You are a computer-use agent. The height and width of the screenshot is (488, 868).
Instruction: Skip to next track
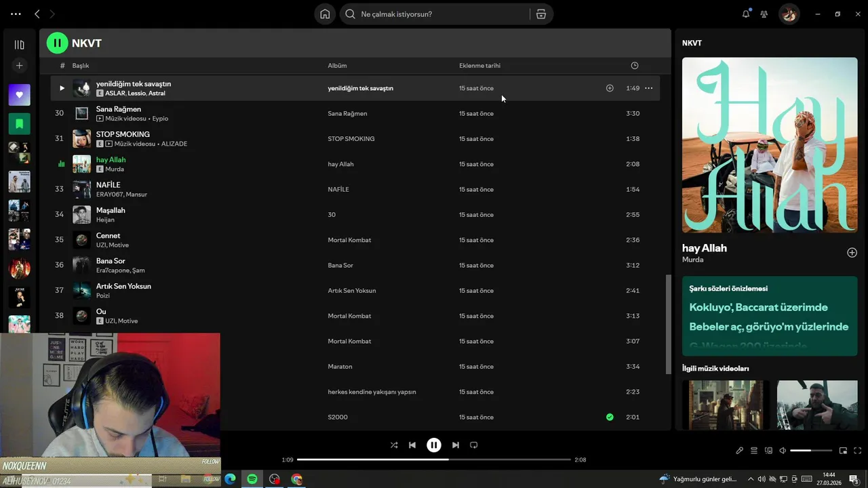point(456,445)
